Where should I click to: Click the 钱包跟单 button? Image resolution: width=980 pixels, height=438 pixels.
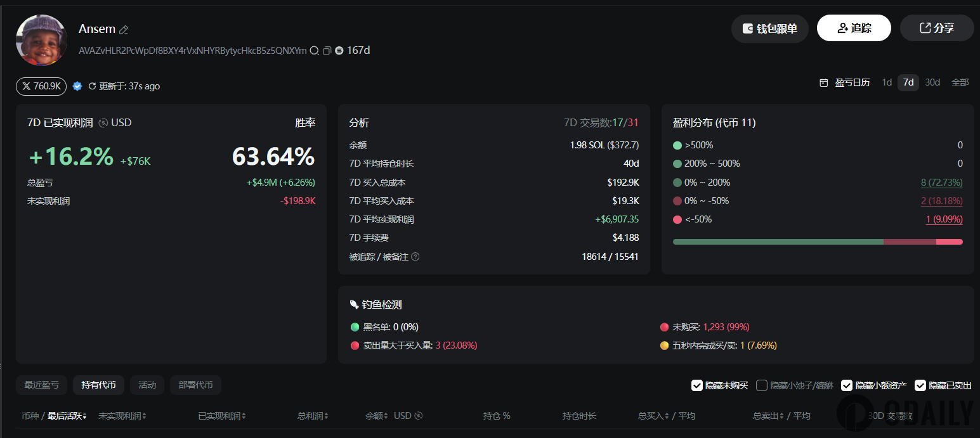click(x=770, y=29)
